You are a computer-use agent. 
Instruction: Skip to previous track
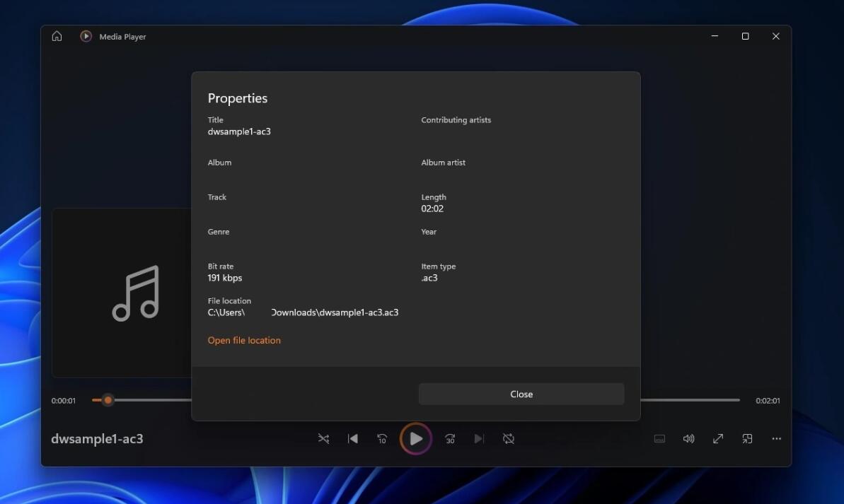point(352,439)
